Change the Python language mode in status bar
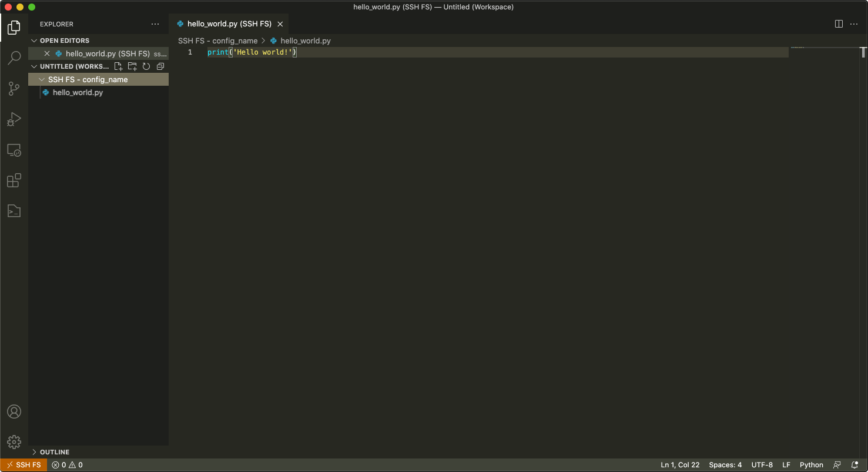 tap(811, 465)
